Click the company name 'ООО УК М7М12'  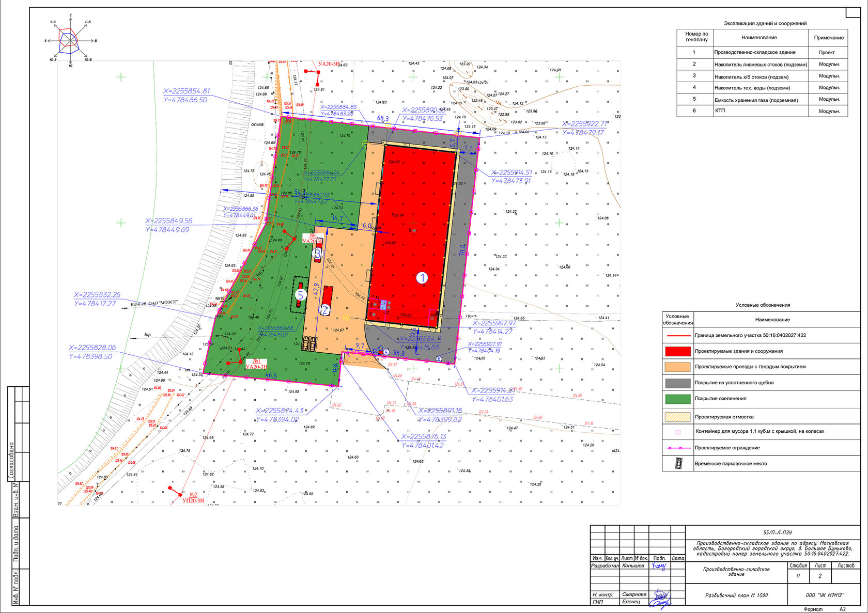coord(825,595)
